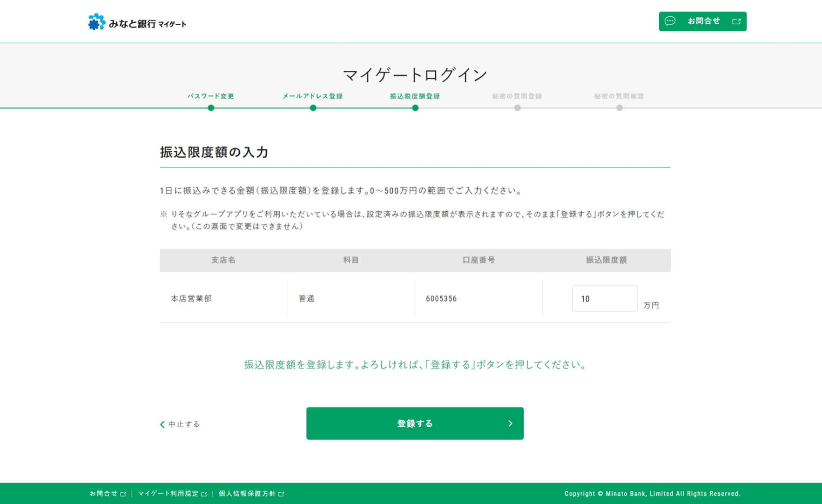Screen dimensions: 822x504
Task: Click external link icon next to footer お問合せ
Action: coord(123,494)
